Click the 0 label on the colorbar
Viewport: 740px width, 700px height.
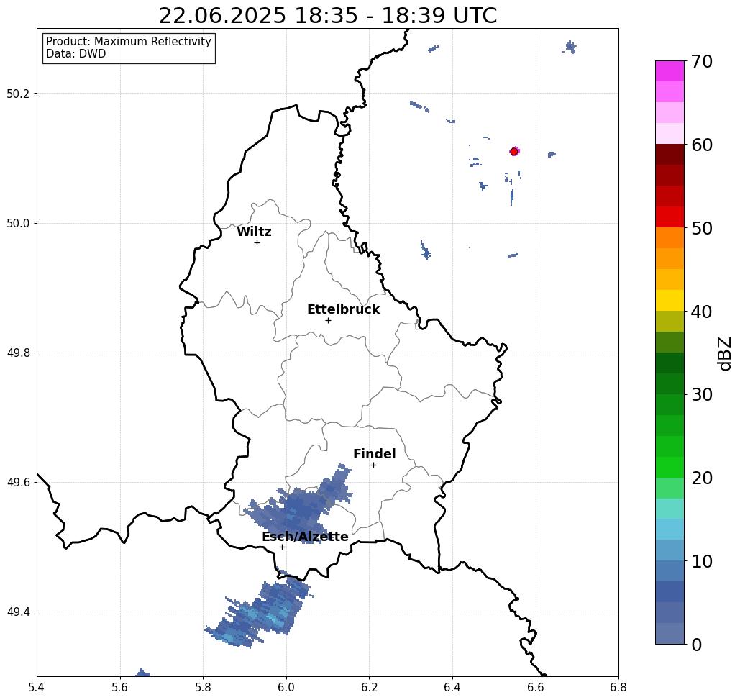coord(697,645)
